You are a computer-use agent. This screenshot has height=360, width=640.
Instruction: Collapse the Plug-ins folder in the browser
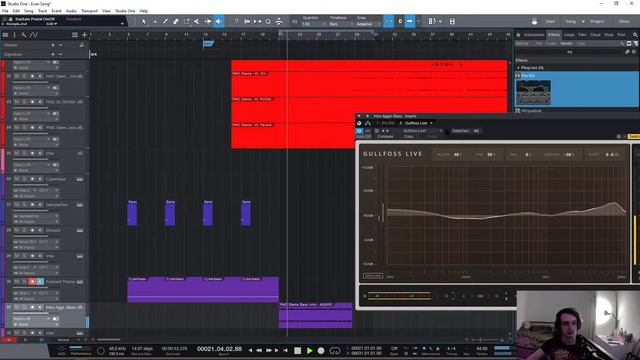pos(519,68)
